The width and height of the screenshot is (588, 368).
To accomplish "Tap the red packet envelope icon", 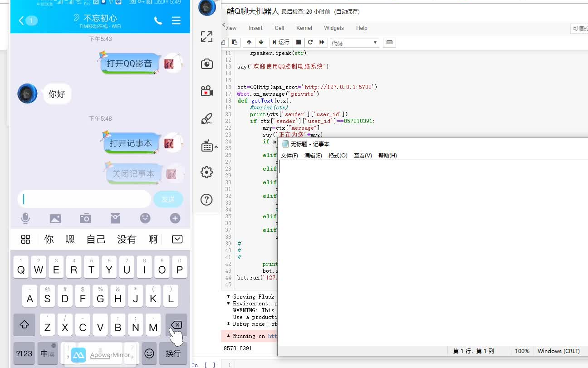I will [115, 218].
